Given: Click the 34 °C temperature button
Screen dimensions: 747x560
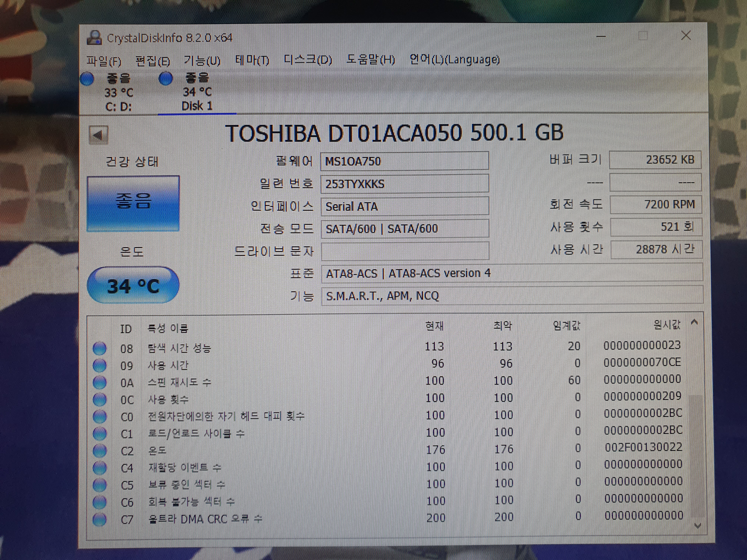Looking at the screenshot, I should [x=133, y=285].
